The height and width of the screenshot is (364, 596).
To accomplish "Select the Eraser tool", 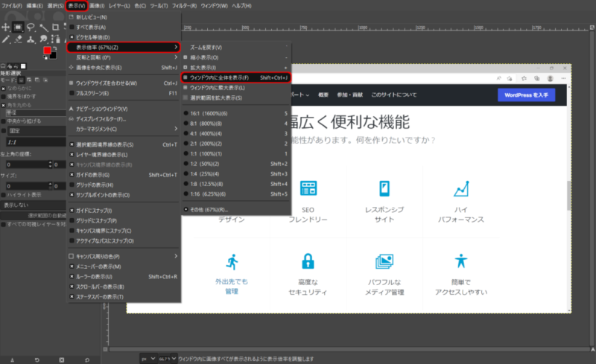I will coord(18,39).
